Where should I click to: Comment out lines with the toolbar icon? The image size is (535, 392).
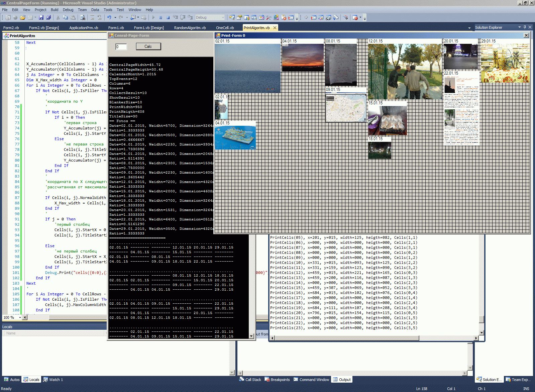pyautogui.click(x=92, y=17)
